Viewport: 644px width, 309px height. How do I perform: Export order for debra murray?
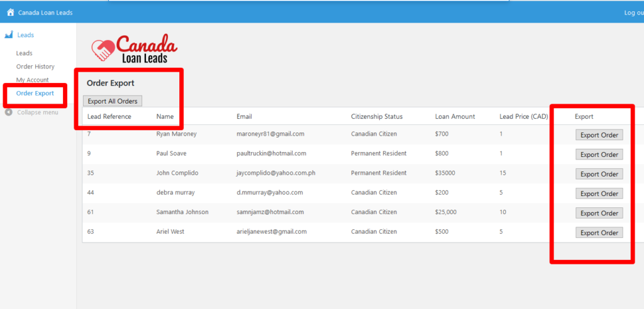coord(599,193)
